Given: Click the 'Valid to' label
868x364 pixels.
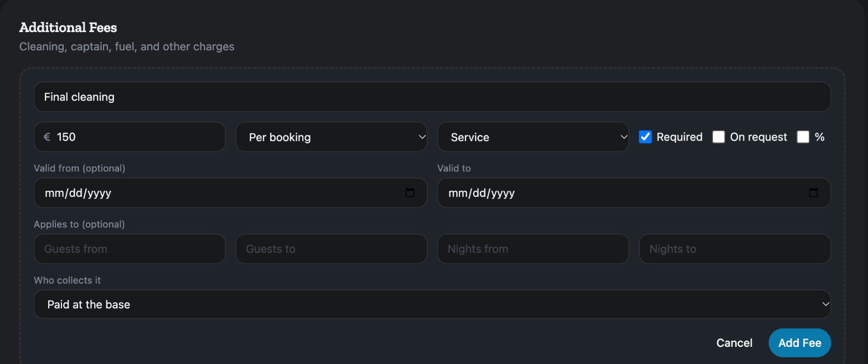Looking at the screenshot, I should click(454, 168).
